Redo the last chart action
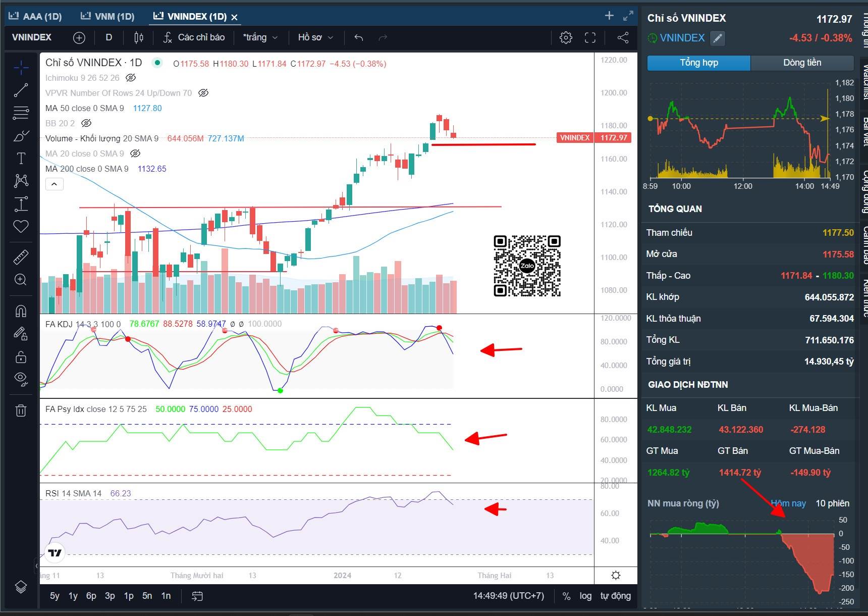This screenshot has width=868, height=616. pyautogui.click(x=383, y=37)
